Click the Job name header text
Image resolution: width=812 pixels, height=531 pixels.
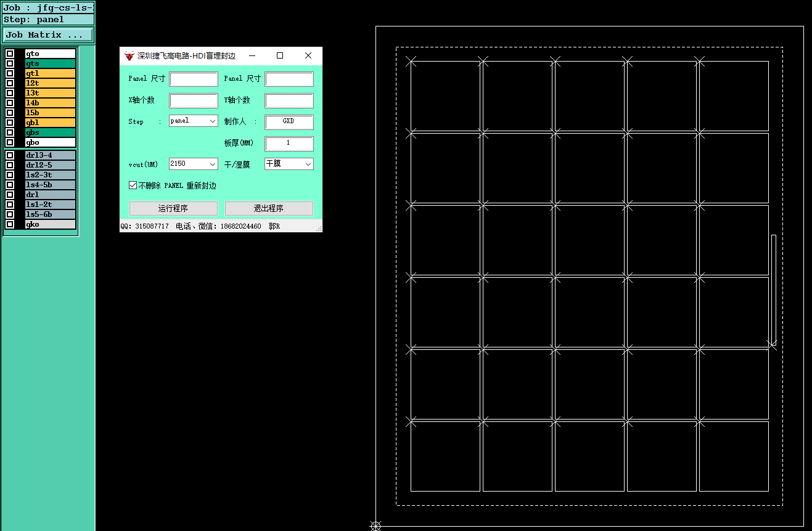pyautogui.click(x=48, y=8)
